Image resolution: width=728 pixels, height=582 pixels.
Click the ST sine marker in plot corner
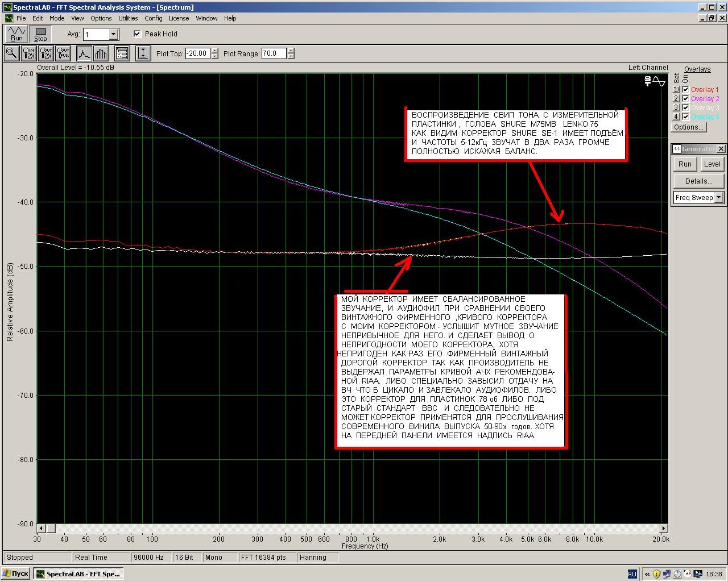pyautogui.click(x=655, y=81)
